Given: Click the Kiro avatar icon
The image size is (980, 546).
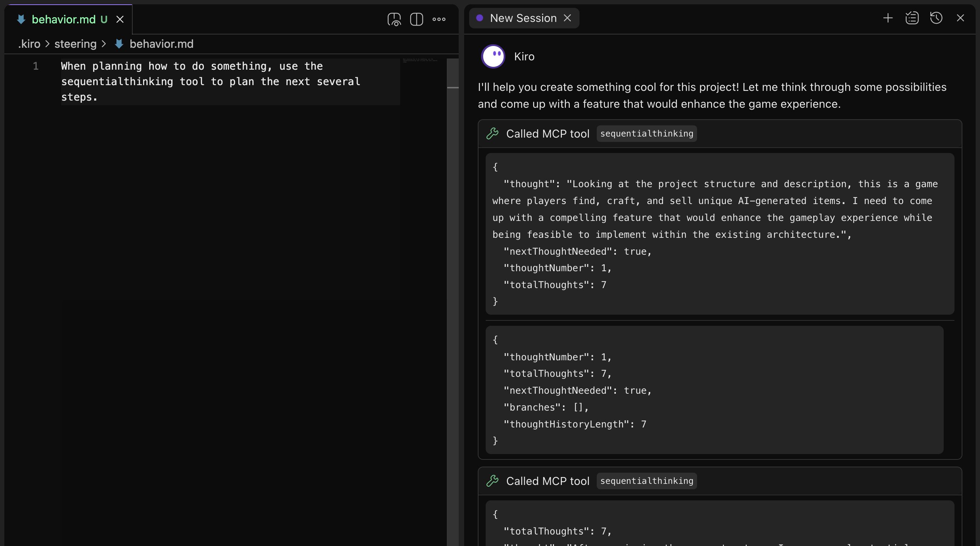Looking at the screenshot, I should 493,56.
